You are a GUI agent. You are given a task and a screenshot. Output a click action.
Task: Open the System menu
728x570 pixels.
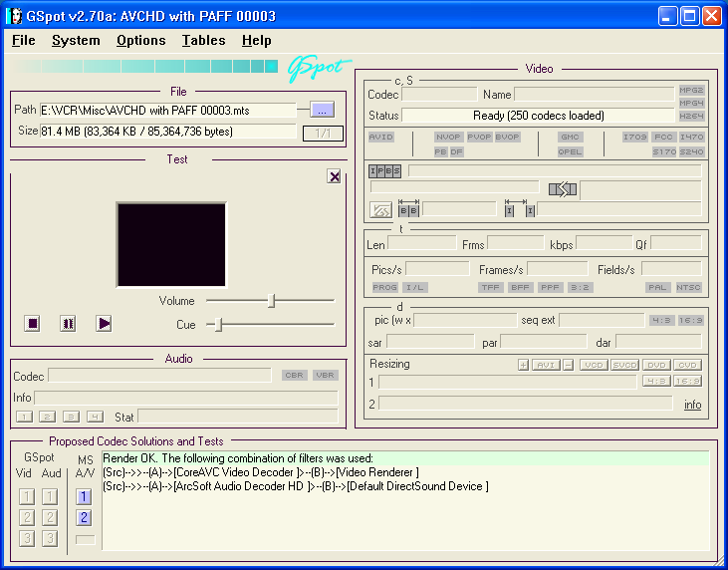[x=76, y=41]
